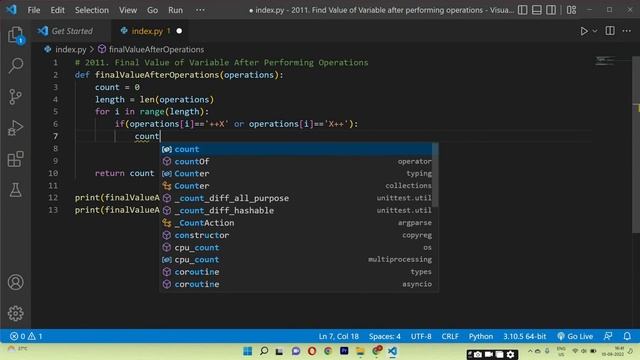This screenshot has width=640, height=360.
Task: Open the Go menu
Action: pos(152,10)
